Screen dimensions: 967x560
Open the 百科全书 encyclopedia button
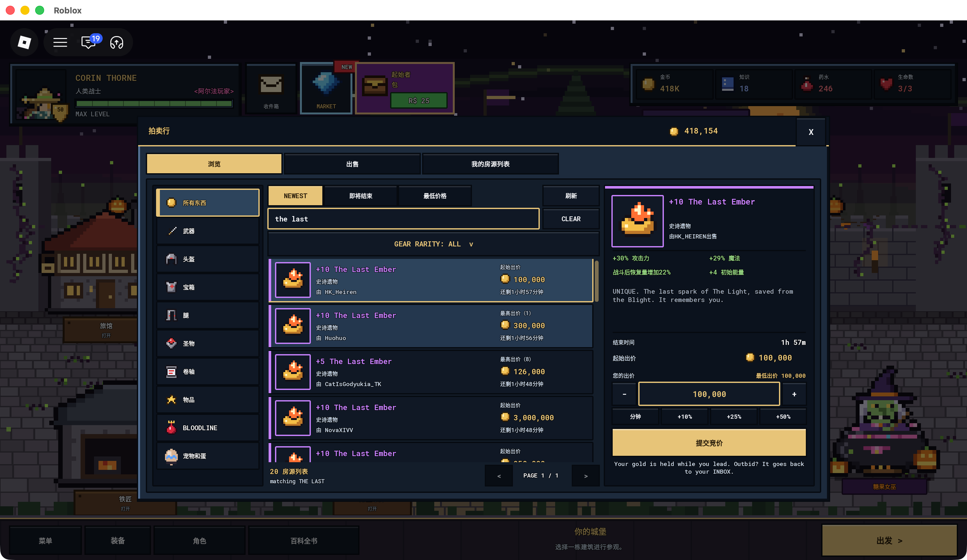[x=303, y=541]
